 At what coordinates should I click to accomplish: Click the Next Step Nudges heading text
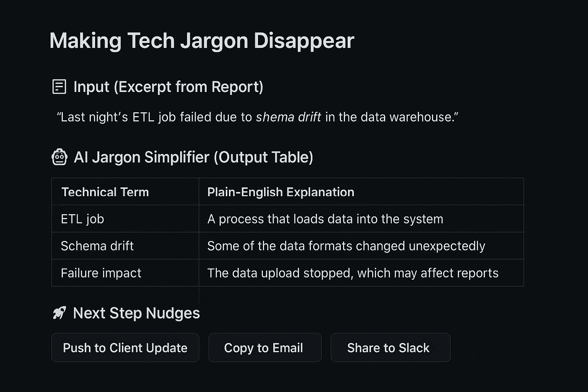pos(136,313)
